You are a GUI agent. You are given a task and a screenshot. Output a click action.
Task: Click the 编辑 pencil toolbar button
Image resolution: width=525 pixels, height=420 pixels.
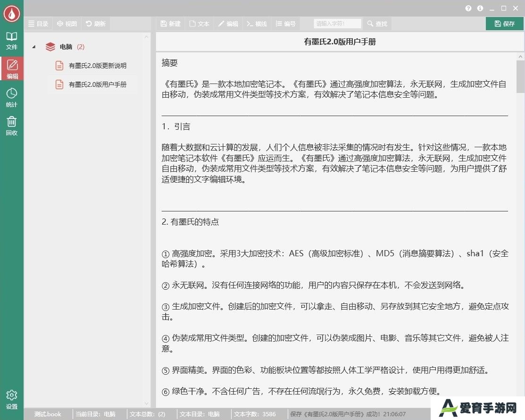click(228, 24)
